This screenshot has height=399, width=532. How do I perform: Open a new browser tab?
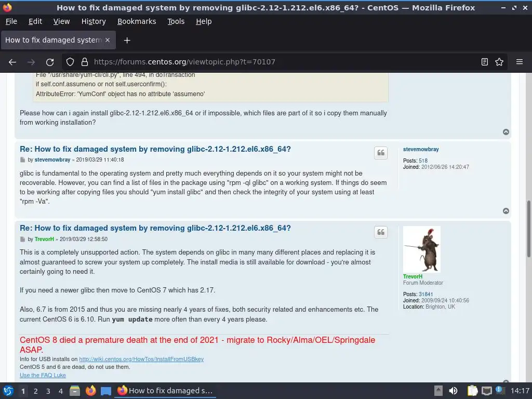(x=127, y=41)
